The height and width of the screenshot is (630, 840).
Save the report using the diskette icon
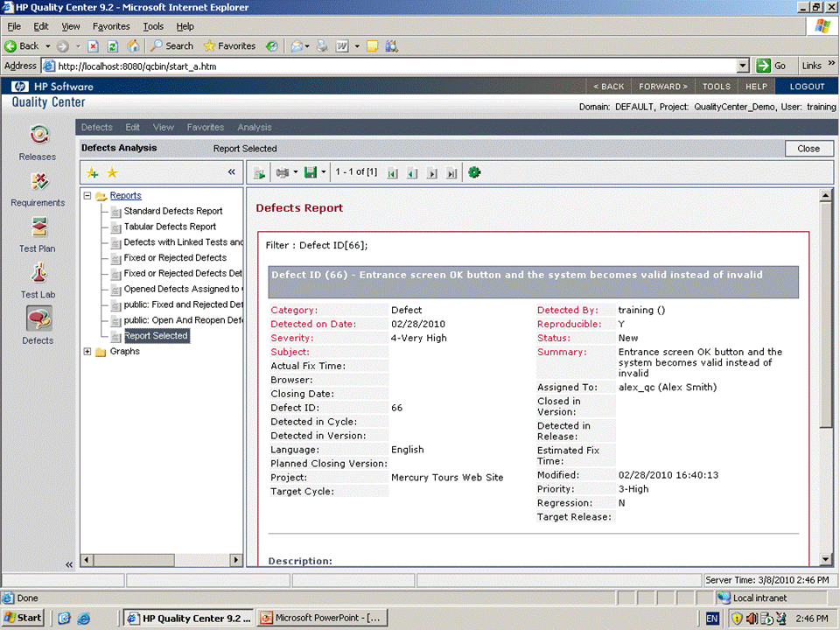tap(310, 172)
